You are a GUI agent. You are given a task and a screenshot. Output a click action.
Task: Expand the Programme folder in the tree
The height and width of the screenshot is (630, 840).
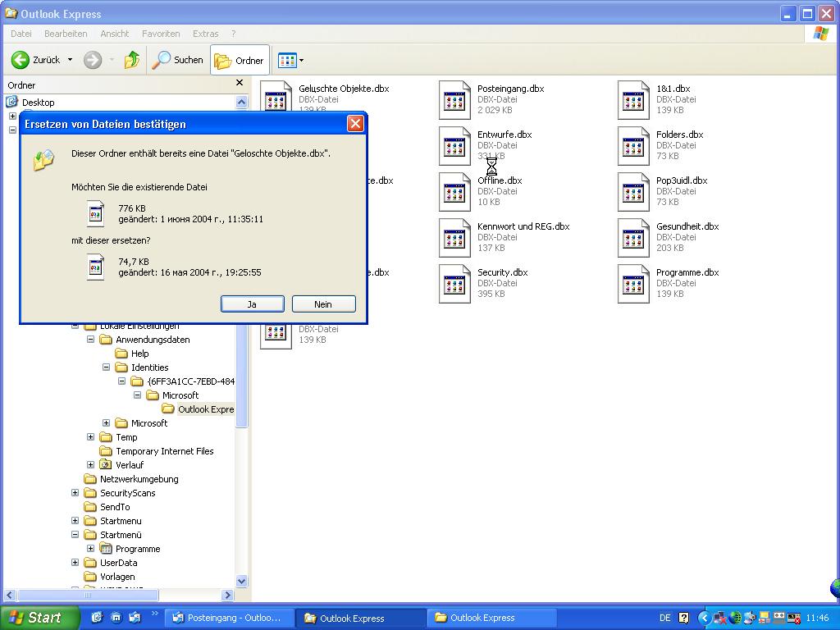tap(90, 549)
